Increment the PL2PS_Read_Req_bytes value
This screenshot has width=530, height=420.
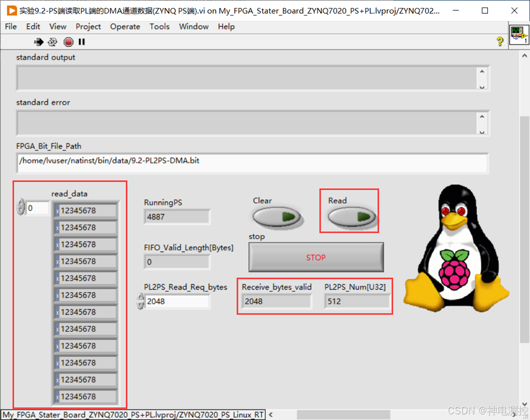click(x=141, y=297)
